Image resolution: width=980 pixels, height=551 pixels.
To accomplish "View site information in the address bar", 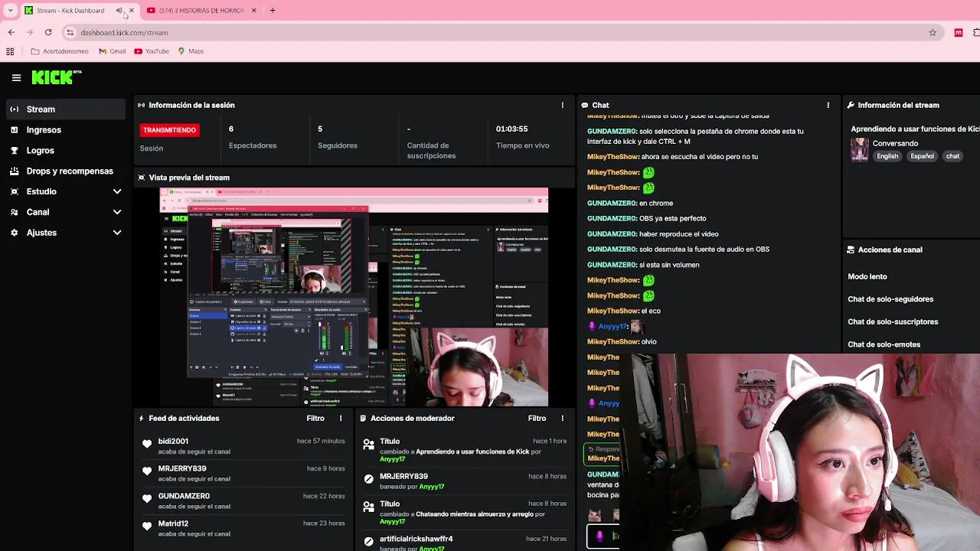I will [70, 32].
